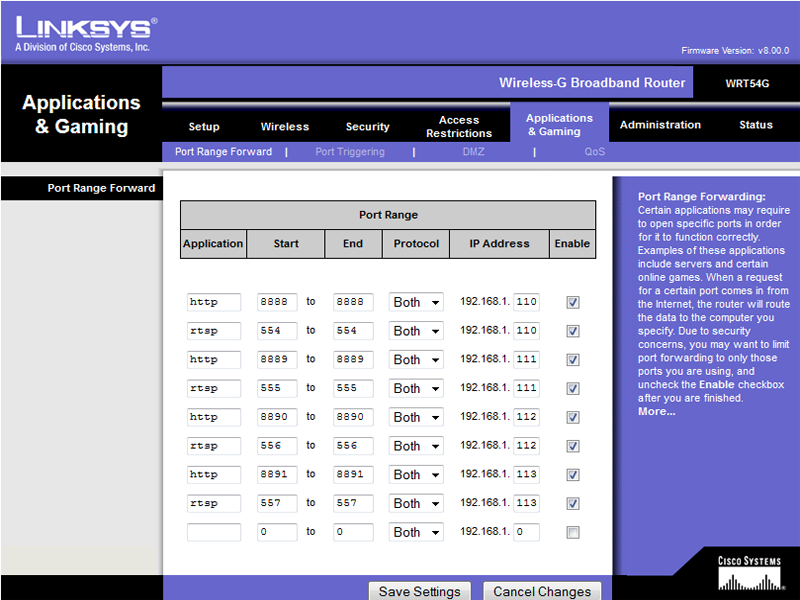
Task: Focus the IP field on the 557 row
Action: (x=527, y=503)
